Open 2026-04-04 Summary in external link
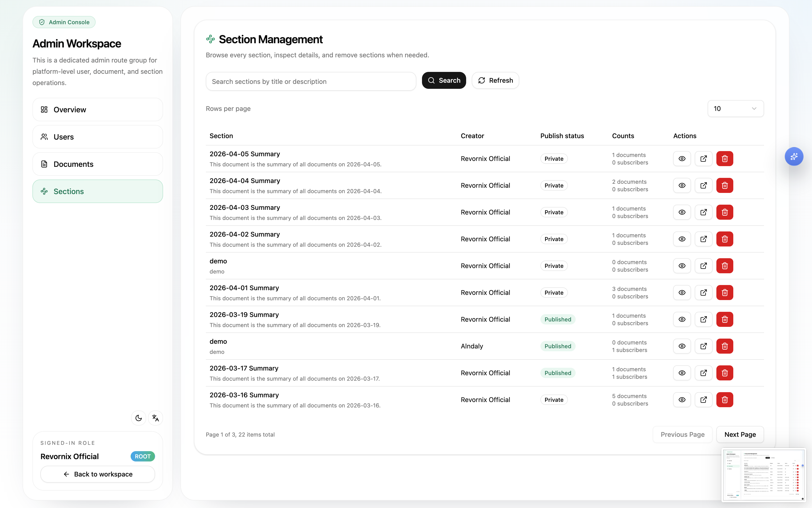812x508 pixels. pos(703,185)
